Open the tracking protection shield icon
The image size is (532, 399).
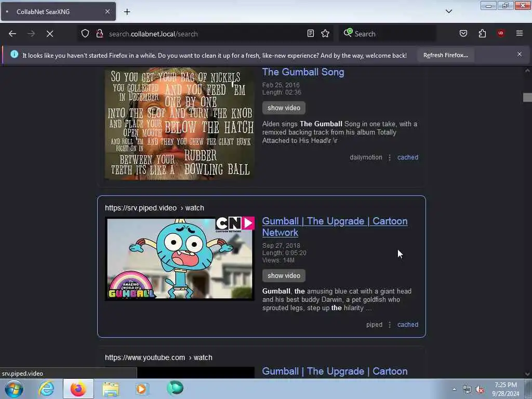click(x=85, y=34)
